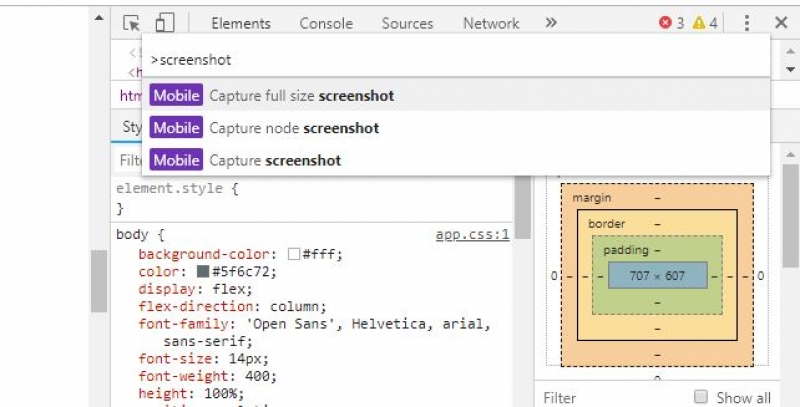Open the #5f6c72 color swatch

203,271
